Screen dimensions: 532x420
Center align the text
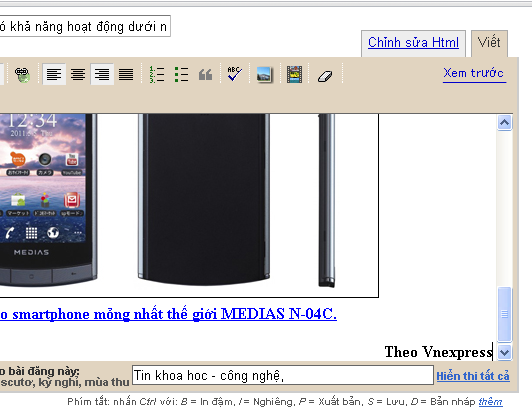click(78, 74)
